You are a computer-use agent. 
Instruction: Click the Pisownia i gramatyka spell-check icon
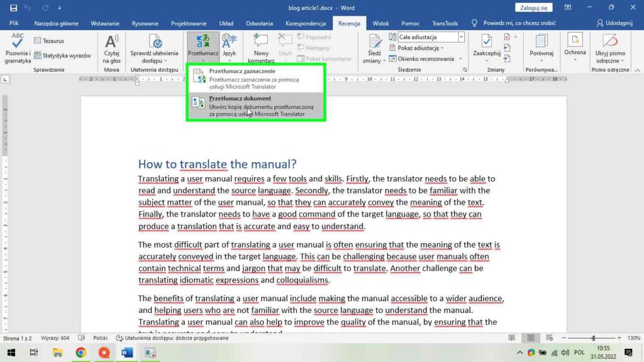18,41
